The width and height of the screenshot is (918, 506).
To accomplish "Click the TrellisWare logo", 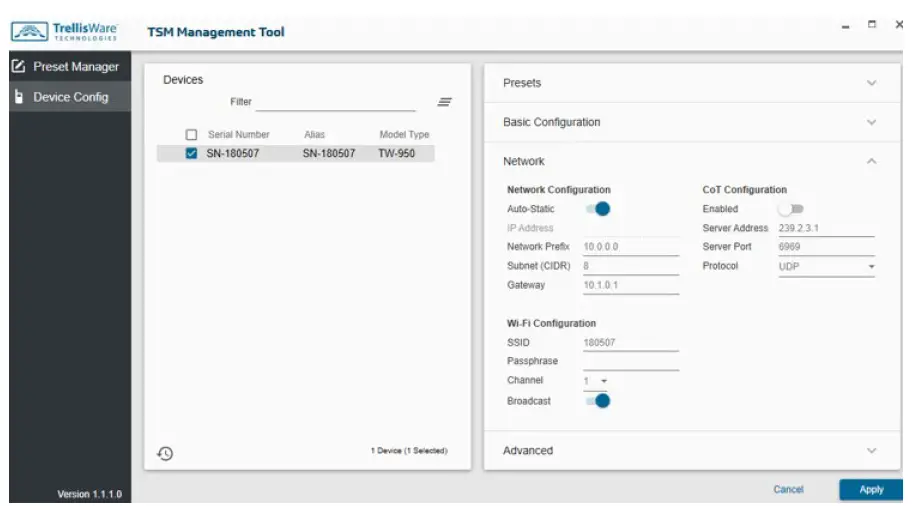I will click(64, 31).
